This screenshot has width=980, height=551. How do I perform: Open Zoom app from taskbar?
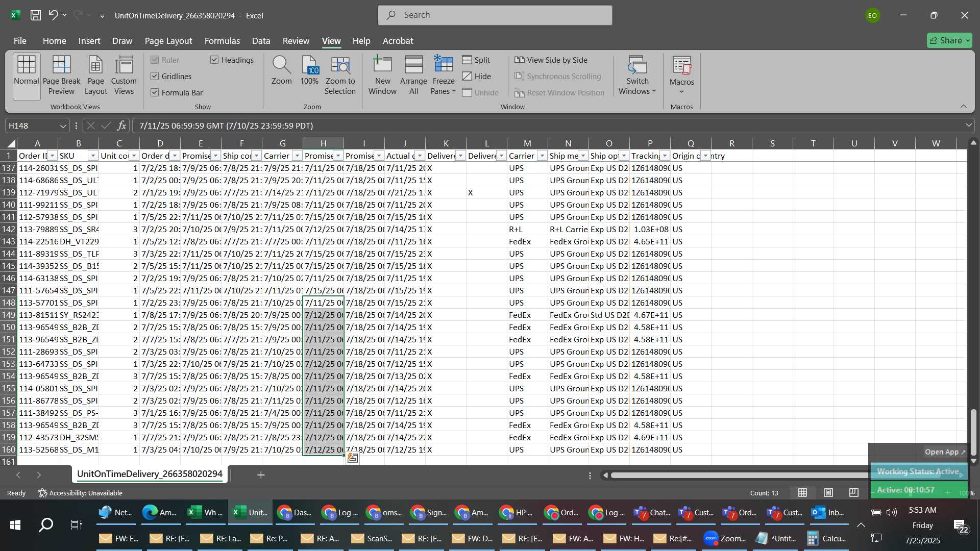[725, 538]
